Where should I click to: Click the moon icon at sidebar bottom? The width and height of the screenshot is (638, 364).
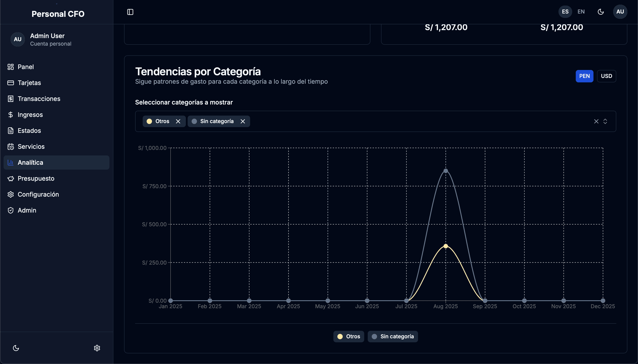click(x=16, y=348)
